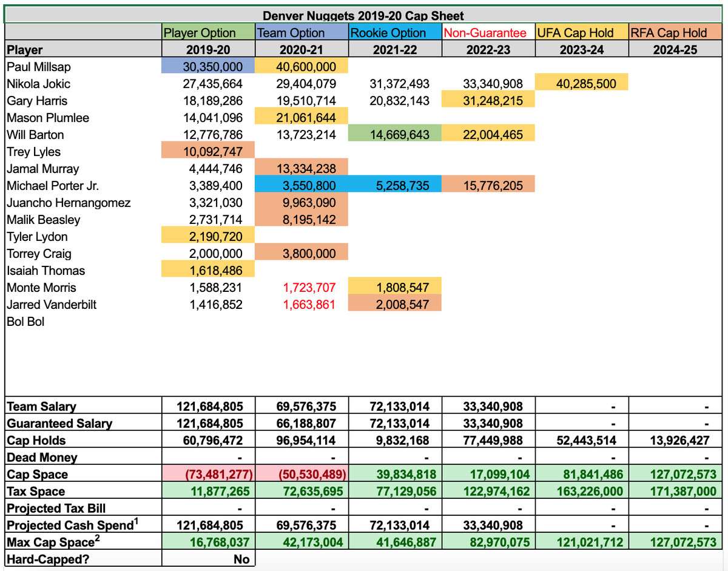The width and height of the screenshot is (728, 571).
Task: Select Michael Porter Jr.'s 15,776,205 cap hold cell
Action: pos(488,185)
